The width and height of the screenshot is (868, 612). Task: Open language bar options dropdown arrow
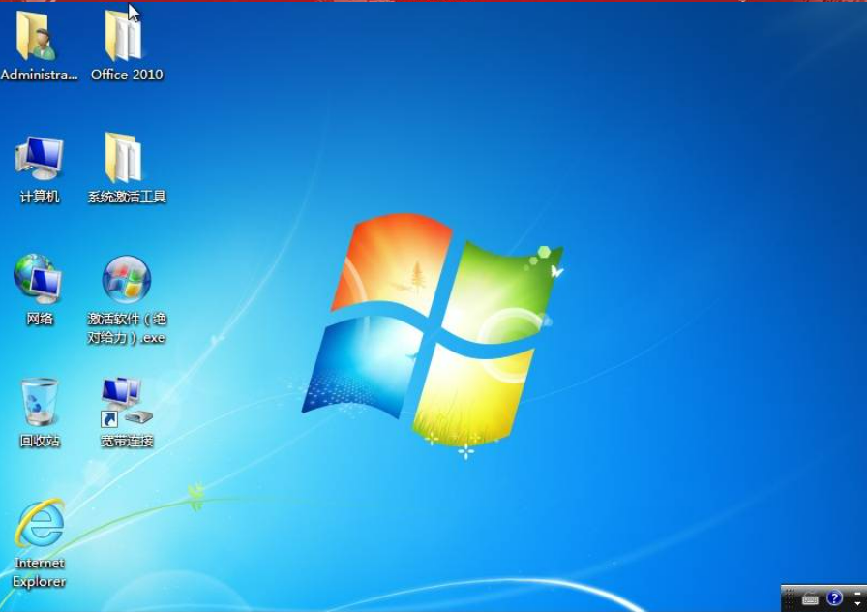pos(857,604)
